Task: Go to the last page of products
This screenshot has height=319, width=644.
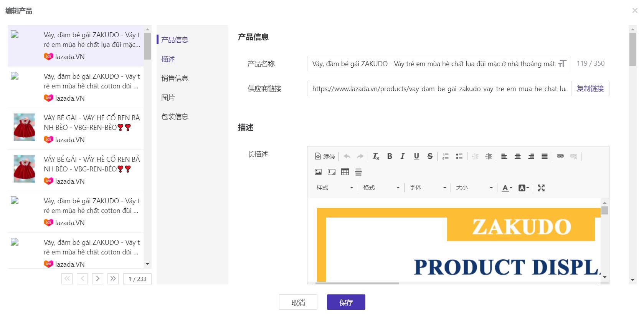Action: [113, 279]
